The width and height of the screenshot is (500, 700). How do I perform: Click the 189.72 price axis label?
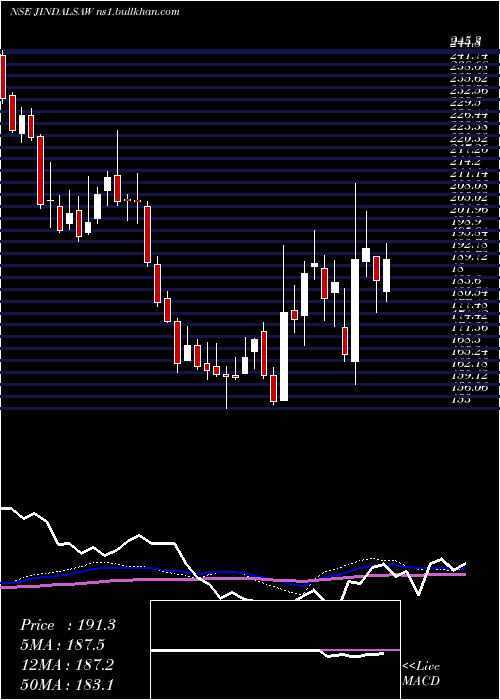coord(468,258)
